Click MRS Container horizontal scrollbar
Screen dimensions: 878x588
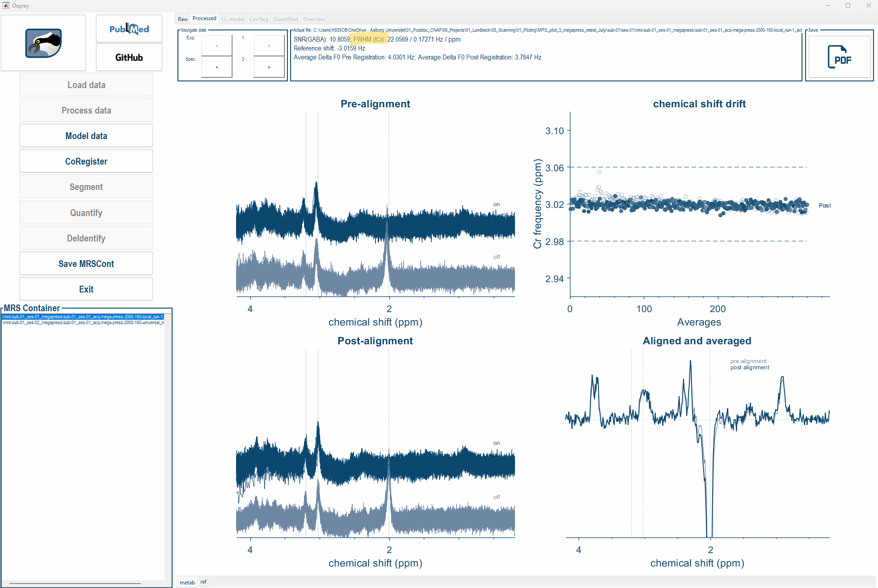pyautogui.click(x=75, y=583)
